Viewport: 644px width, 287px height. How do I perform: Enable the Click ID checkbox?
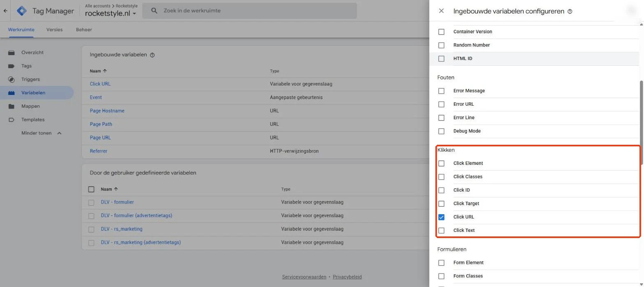pos(442,190)
